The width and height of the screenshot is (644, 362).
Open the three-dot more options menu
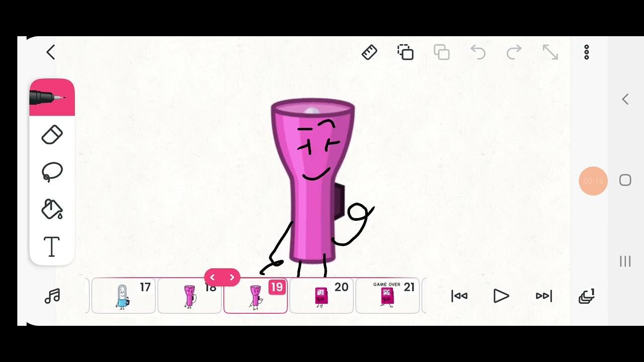(587, 52)
